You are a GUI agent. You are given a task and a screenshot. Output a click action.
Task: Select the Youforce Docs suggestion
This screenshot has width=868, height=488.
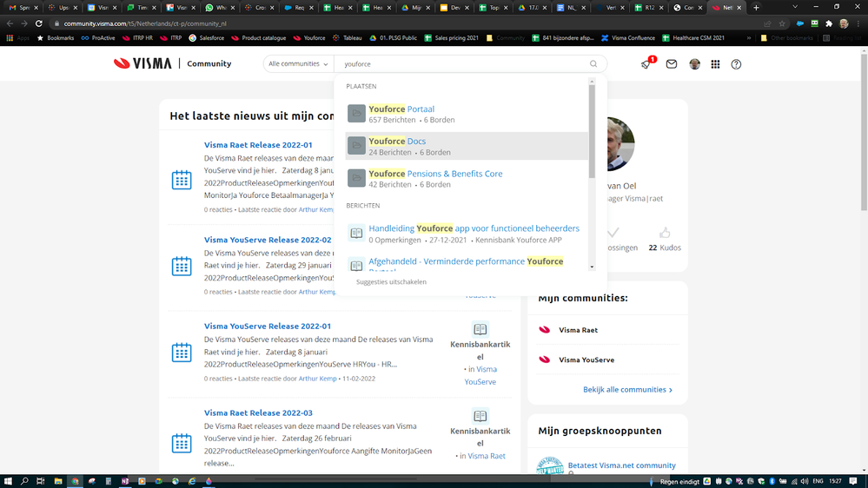point(466,146)
